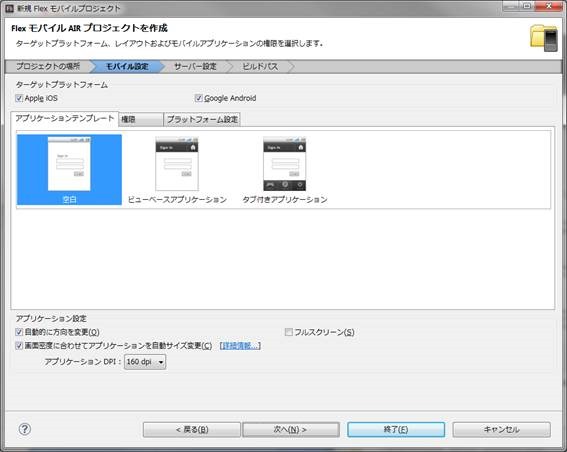Open the アプリケーションテンプレート tab
567x452 pixels.
(x=65, y=119)
